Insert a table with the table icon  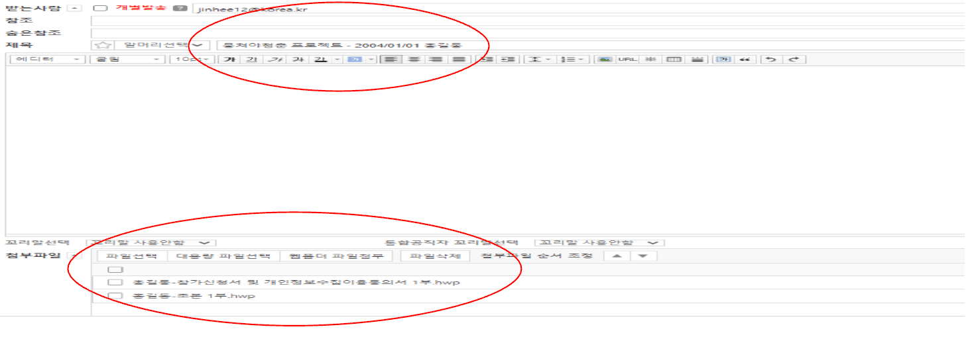pyautogui.click(x=674, y=60)
